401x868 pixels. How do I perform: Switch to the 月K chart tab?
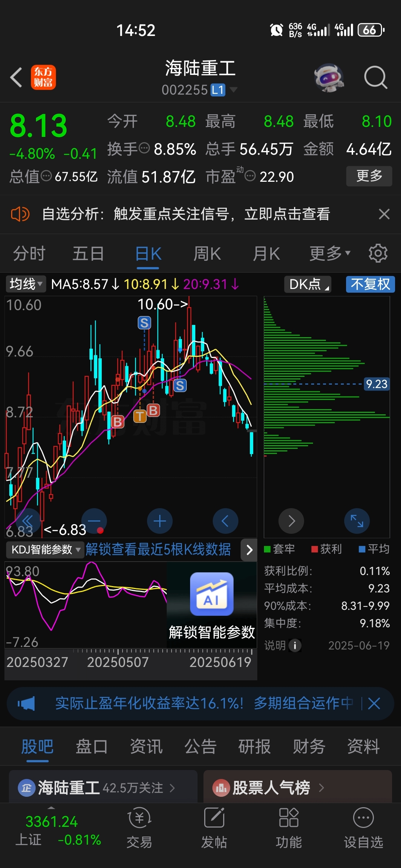266,254
